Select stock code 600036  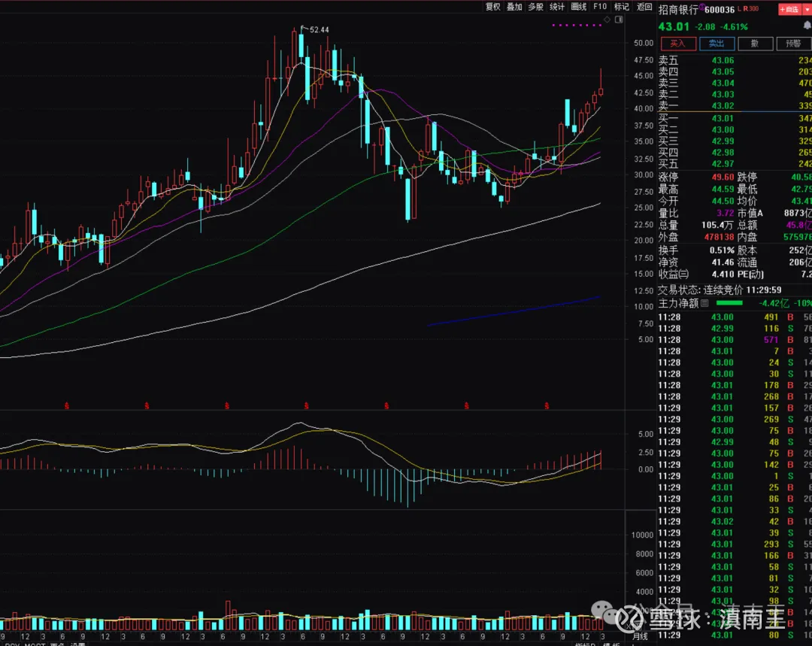pos(720,10)
